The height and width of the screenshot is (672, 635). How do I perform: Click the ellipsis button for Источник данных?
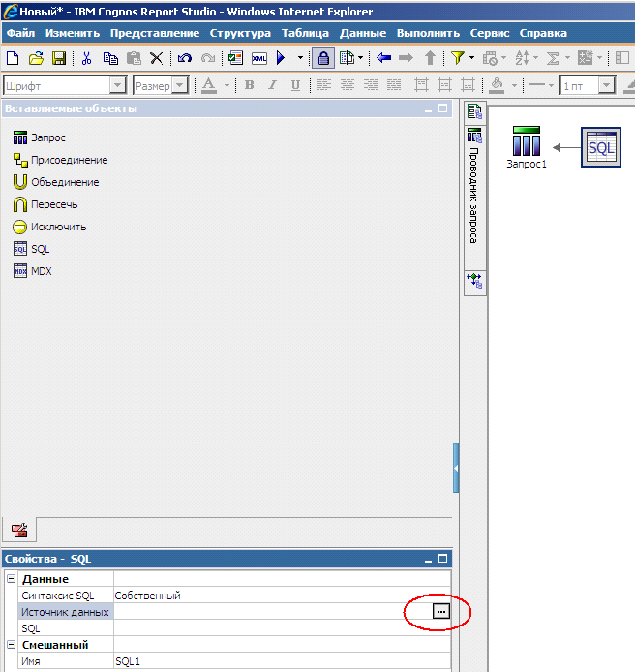[x=440, y=611]
